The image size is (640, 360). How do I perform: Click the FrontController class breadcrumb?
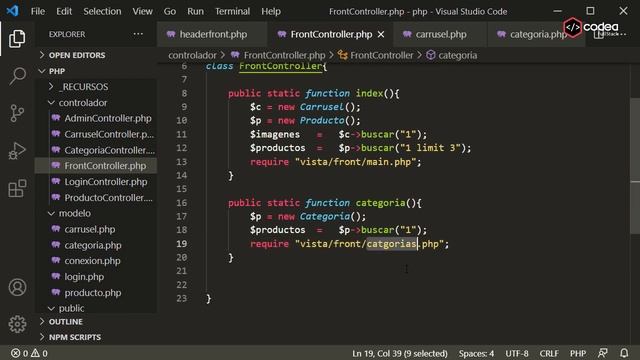point(381,55)
